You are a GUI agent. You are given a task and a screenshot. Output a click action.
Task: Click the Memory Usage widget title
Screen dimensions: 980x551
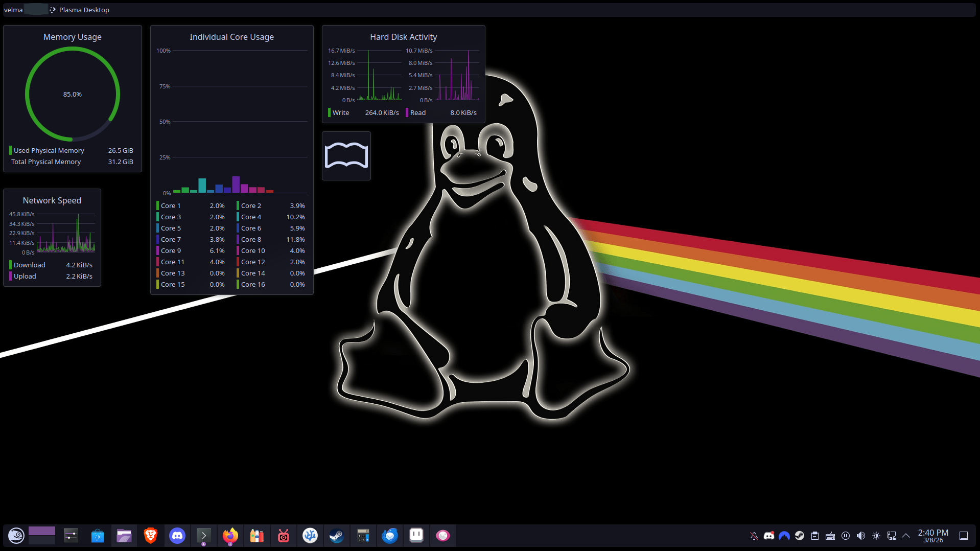(x=73, y=37)
